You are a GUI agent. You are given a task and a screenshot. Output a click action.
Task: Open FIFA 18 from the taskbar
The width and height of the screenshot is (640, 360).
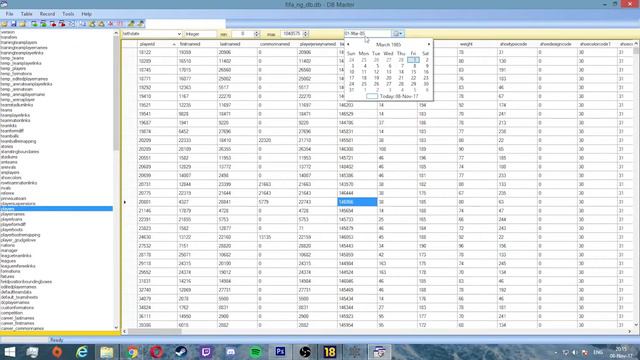point(330,352)
